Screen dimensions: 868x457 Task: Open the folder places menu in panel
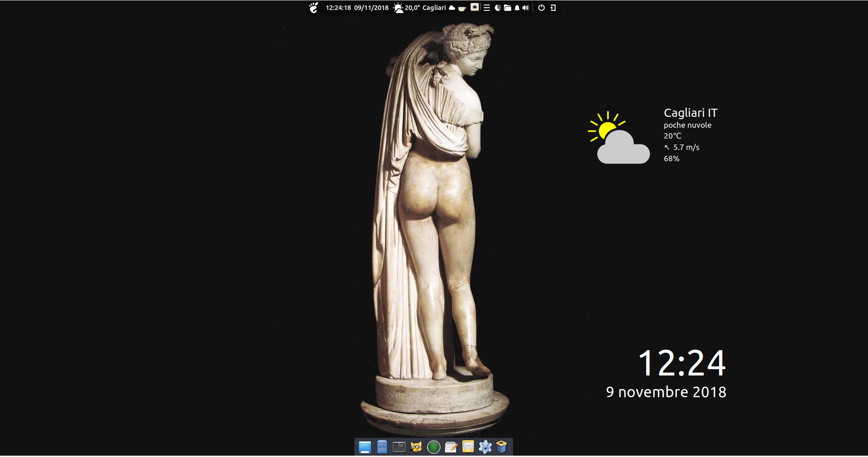coord(508,8)
